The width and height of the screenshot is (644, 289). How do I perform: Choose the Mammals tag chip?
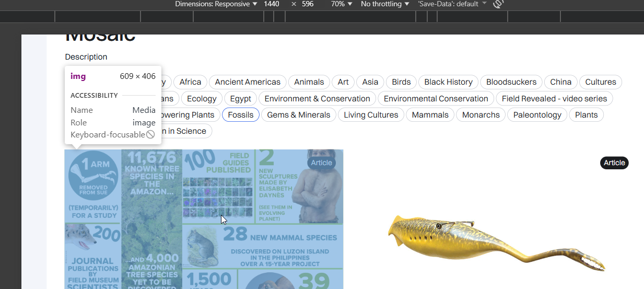tap(431, 115)
